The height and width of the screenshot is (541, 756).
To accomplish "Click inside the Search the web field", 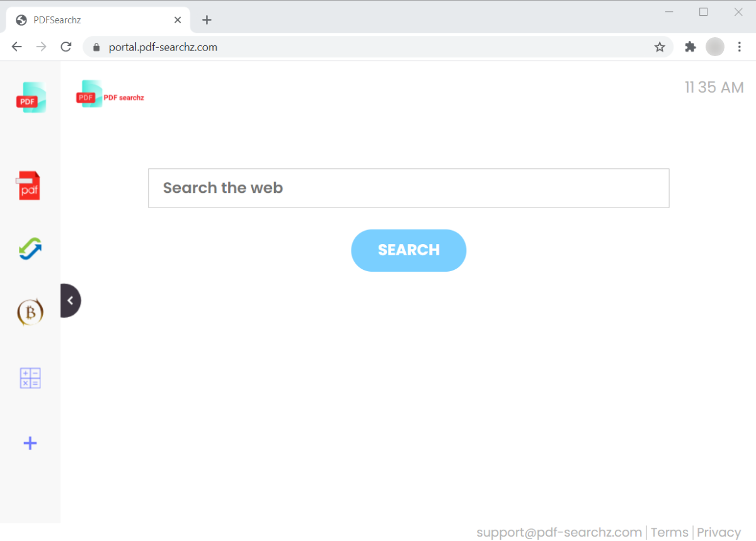I will 408,187.
